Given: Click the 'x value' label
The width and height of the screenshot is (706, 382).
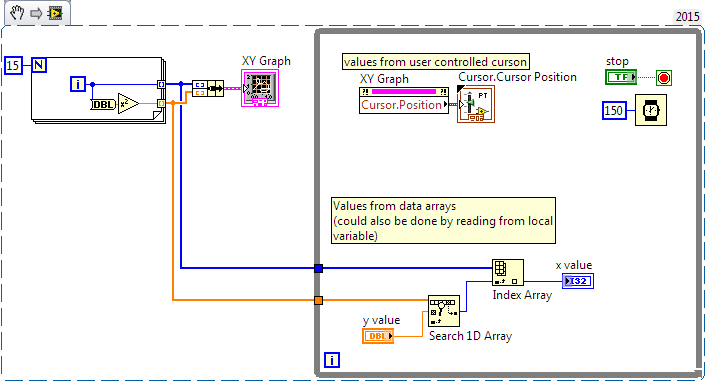Looking at the screenshot, I should pyautogui.click(x=574, y=265).
